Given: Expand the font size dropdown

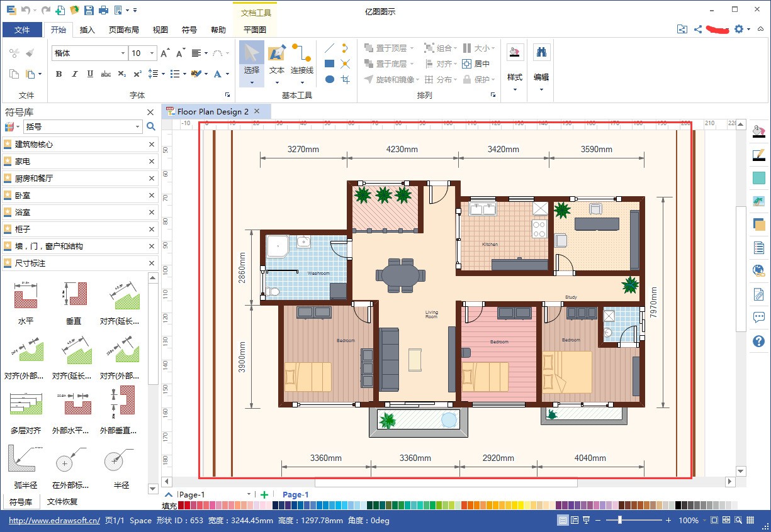Looking at the screenshot, I should click(x=153, y=53).
